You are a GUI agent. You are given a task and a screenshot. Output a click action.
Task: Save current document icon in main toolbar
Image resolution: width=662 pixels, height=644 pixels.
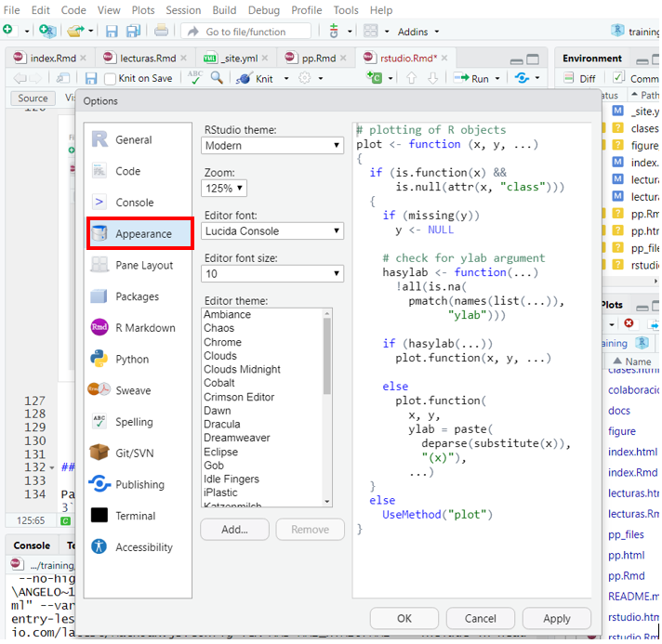click(112, 32)
